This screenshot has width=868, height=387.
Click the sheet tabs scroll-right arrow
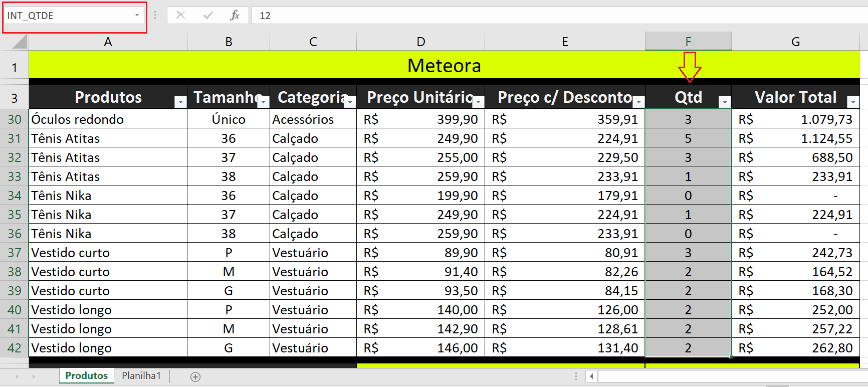(34, 376)
